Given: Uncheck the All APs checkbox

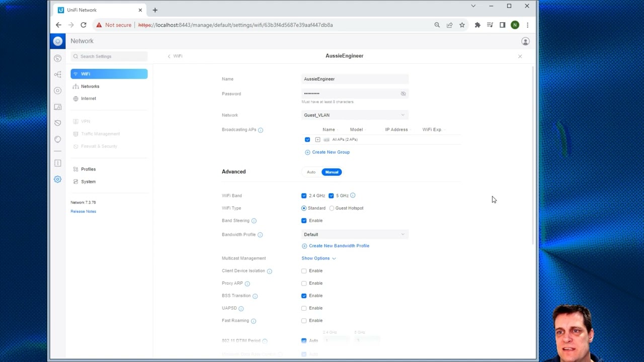Looking at the screenshot, I should (307, 139).
